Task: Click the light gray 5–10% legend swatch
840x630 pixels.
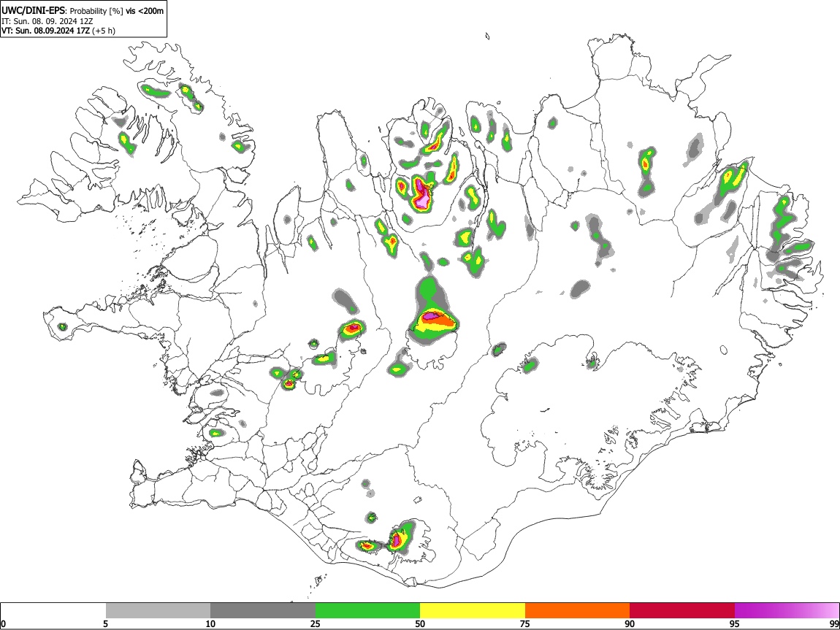Action: pos(158,611)
